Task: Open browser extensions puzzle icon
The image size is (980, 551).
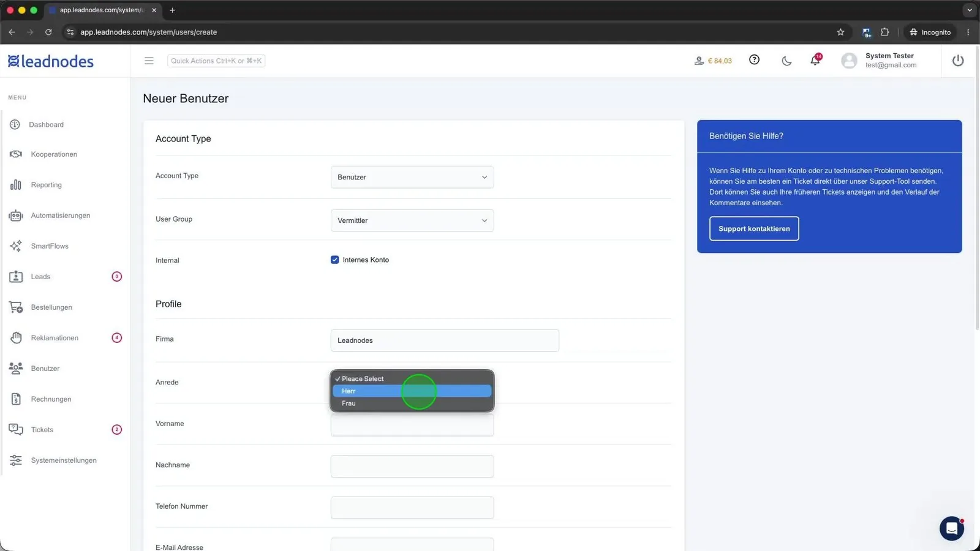Action: tap(884, 32)
